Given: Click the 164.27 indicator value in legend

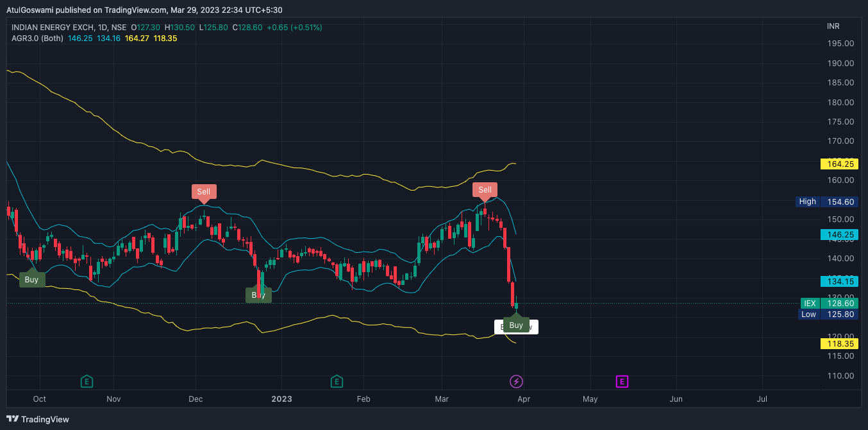Looking at the screenshot, I should tap(137, 39).
